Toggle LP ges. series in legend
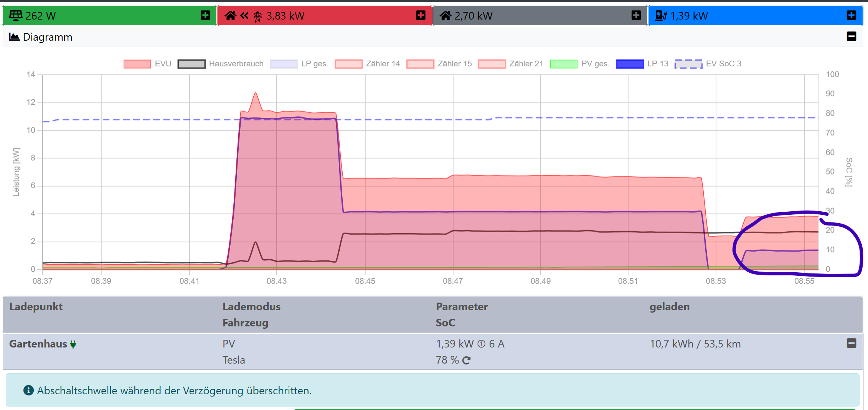 [299, 64]
